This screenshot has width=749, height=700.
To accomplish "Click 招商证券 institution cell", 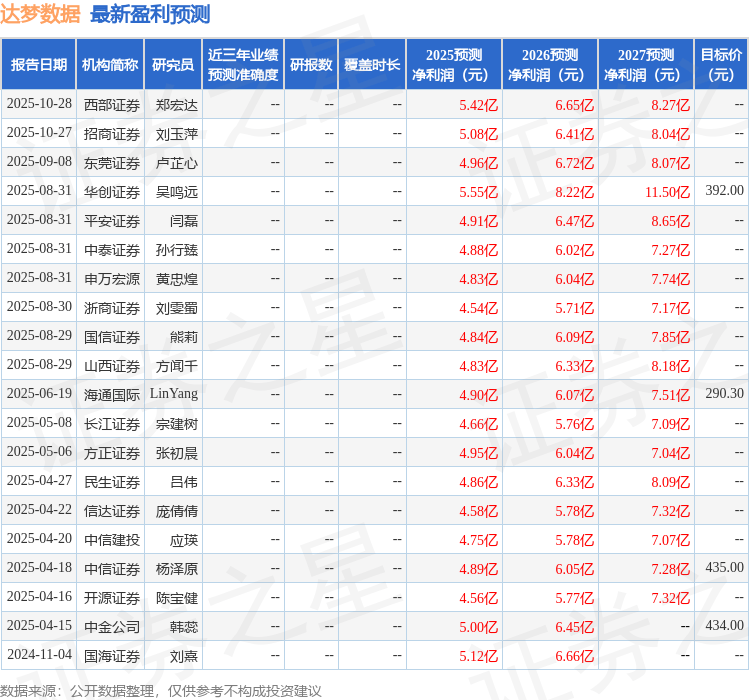I will pos(112,134).
